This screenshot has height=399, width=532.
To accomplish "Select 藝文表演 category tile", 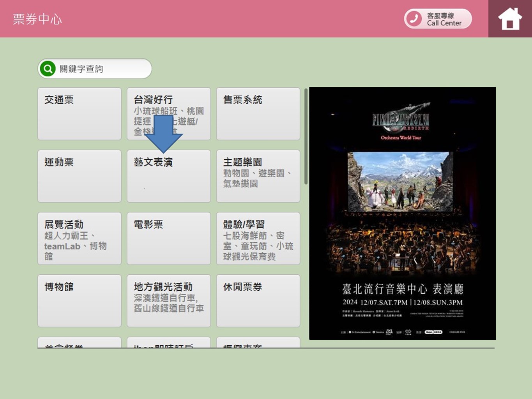I will point(169,176).
